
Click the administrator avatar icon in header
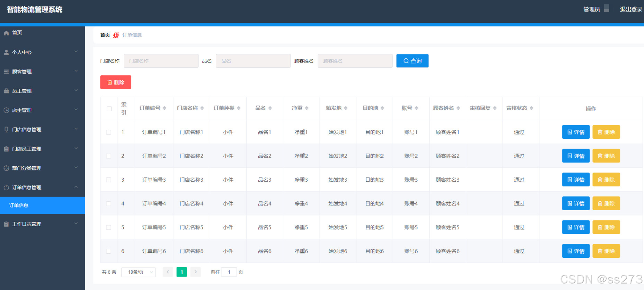tap(607, 9)
